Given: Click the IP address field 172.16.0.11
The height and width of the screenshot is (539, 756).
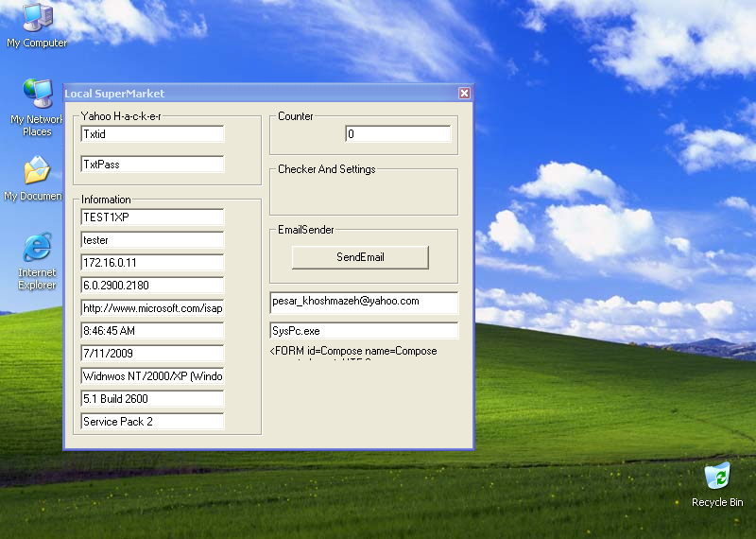Looking at the screenshot, I should 152,263.
